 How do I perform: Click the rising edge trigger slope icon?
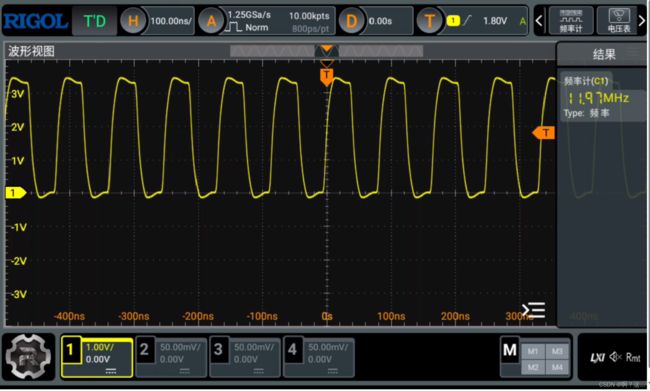[467, 20]
